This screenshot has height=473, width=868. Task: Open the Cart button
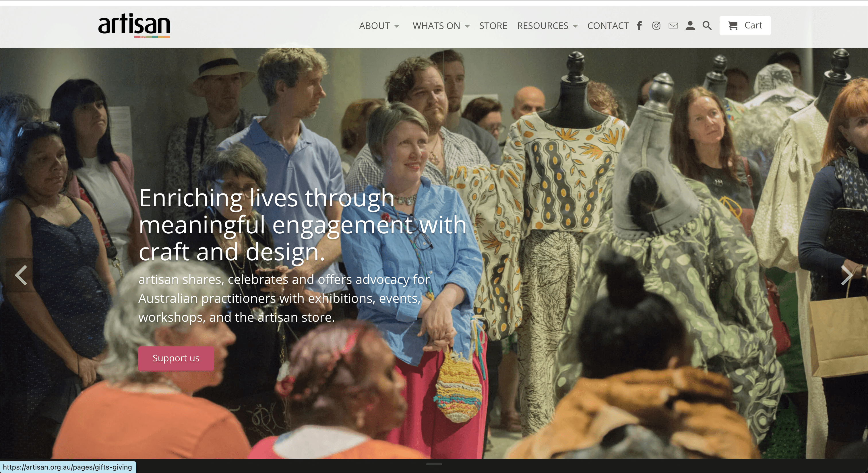click(745, 26)
